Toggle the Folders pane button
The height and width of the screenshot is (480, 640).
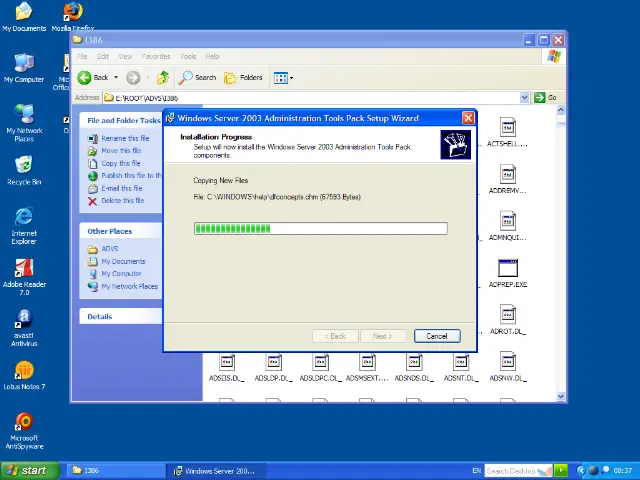244,77
